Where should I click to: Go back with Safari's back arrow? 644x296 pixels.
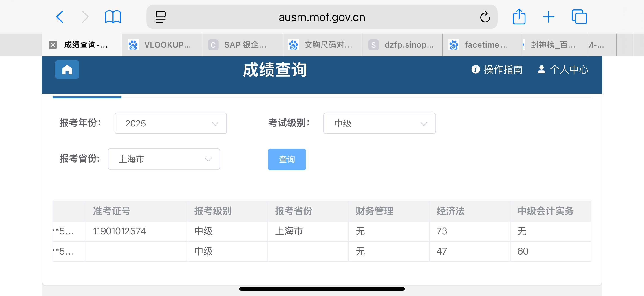tap(60, 17)
